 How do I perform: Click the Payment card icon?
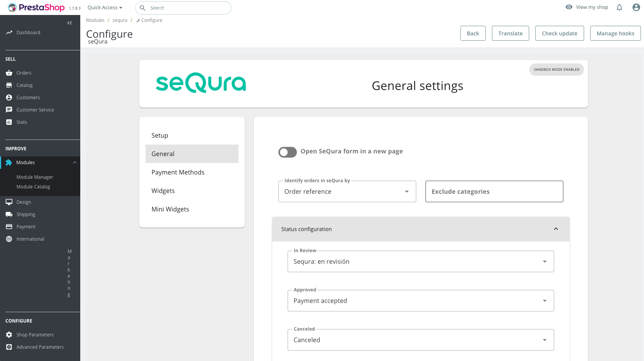tap(9, 227)
